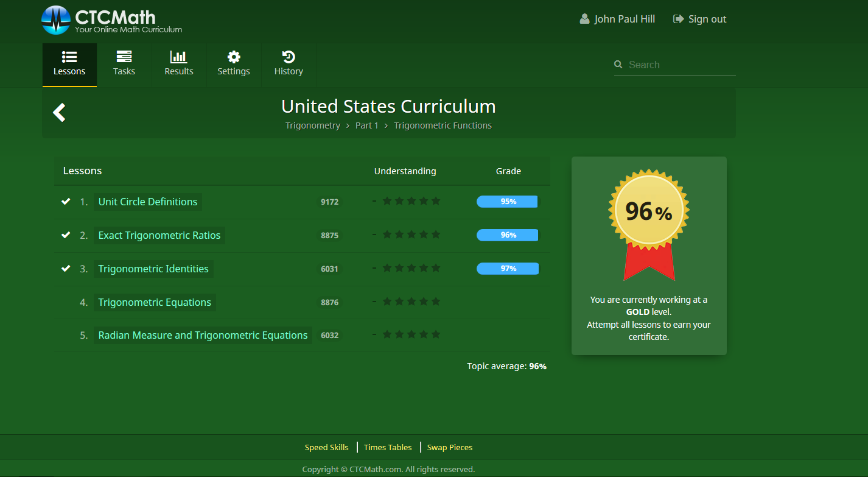Switch to the Tasks tab
868x477 pixels.
point(124,65)
